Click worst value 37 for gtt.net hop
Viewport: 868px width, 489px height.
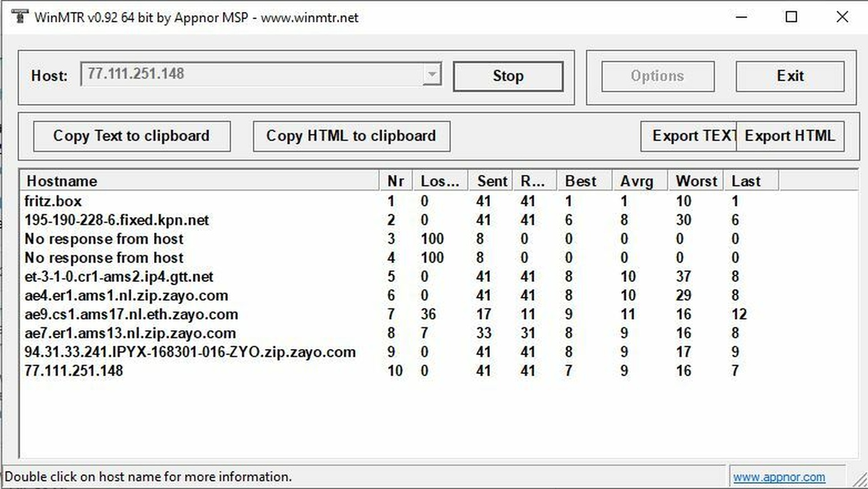click(683, 276)
